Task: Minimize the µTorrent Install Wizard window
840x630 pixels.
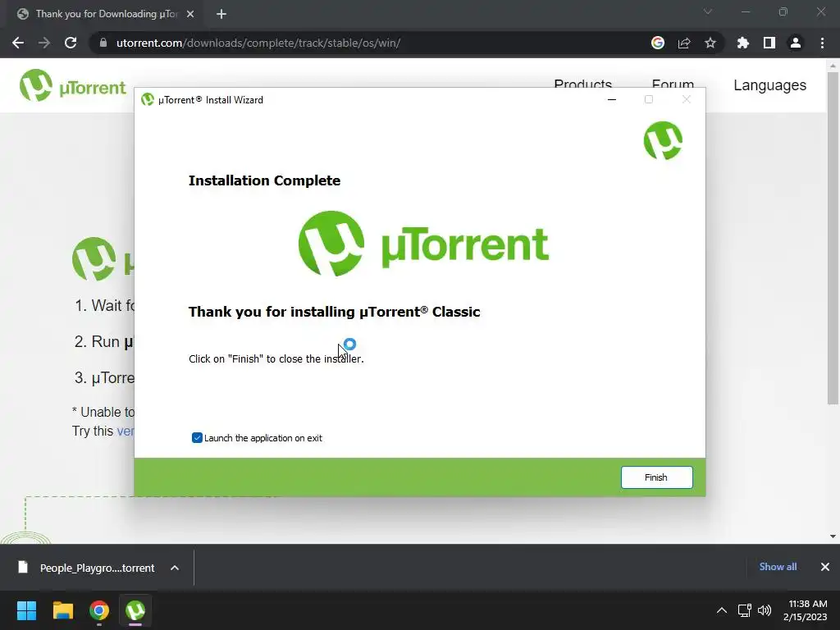Action: coord(612,99)
